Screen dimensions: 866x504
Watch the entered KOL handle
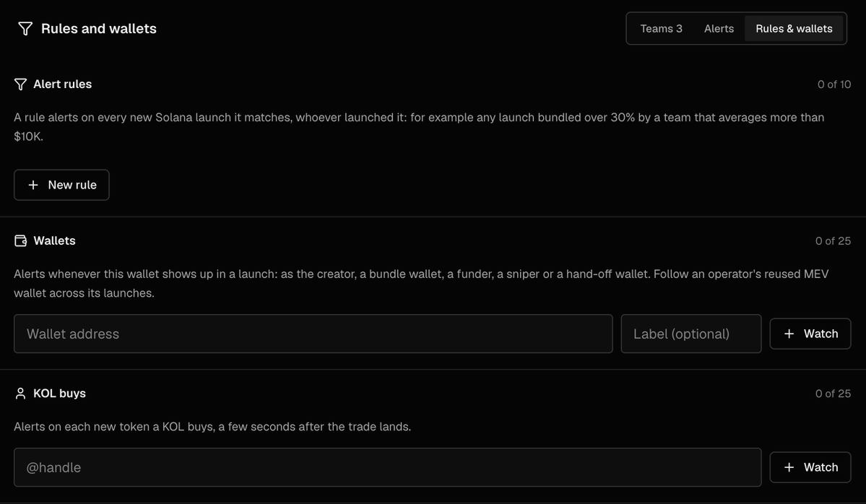click(810, 468)
